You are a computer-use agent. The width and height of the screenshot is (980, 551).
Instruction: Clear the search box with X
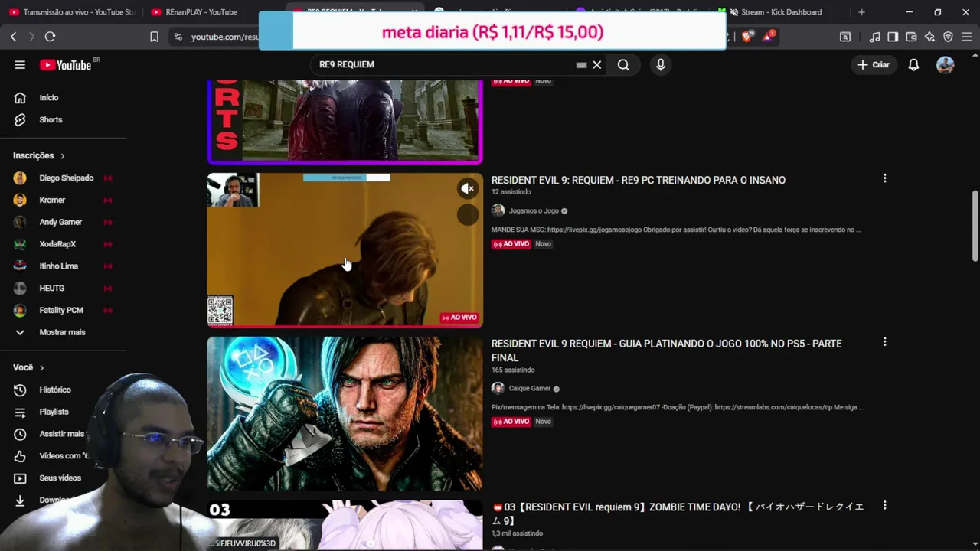[x=597, y=65]
